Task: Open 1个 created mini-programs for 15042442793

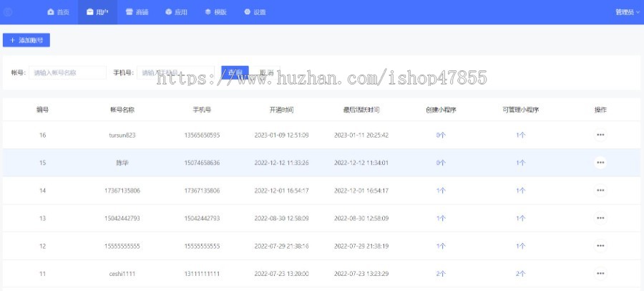Action: [x=441, y=218]
